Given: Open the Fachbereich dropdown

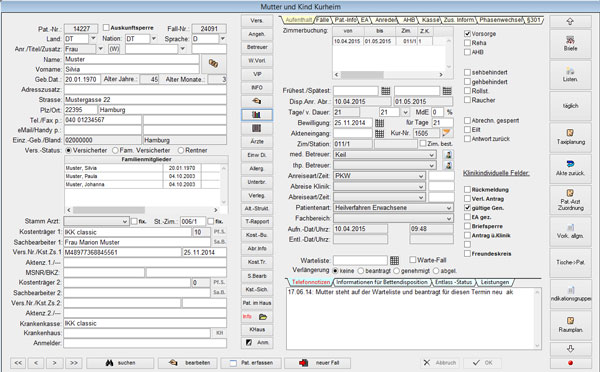Looking at the screenshot, I should point(448,219).
